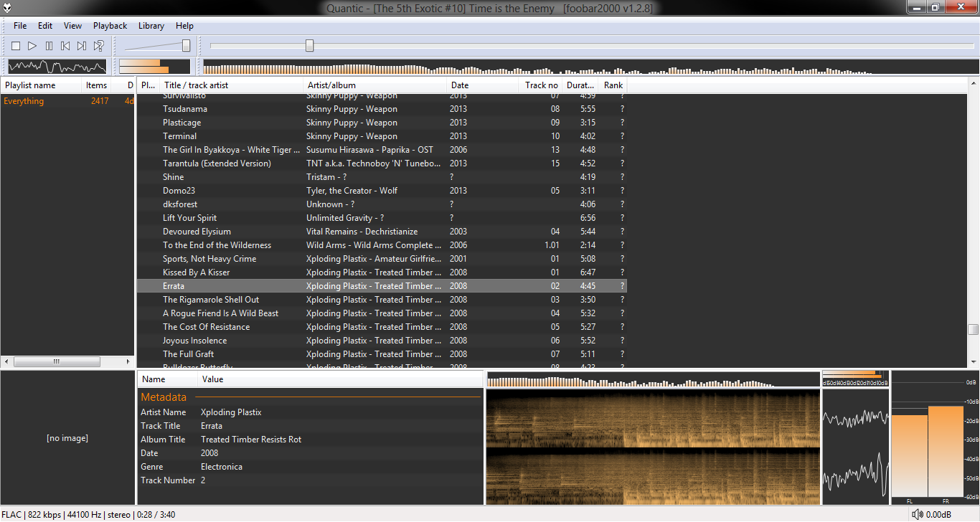Click the Metadata section heading
The image size is (980, 522).
click(164, 397)
